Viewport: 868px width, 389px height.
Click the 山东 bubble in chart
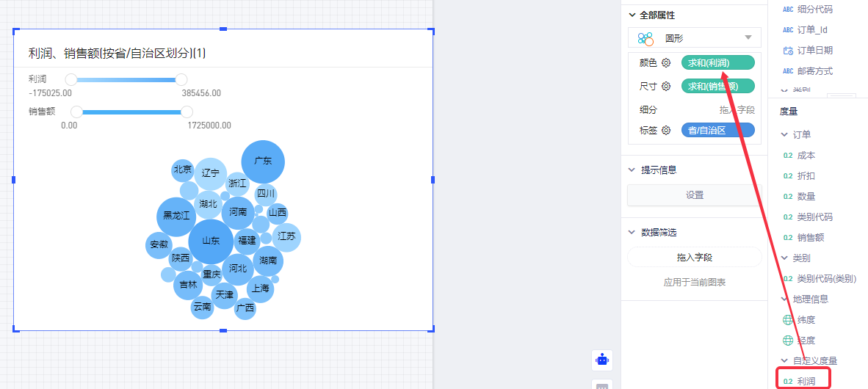(211, 241)
